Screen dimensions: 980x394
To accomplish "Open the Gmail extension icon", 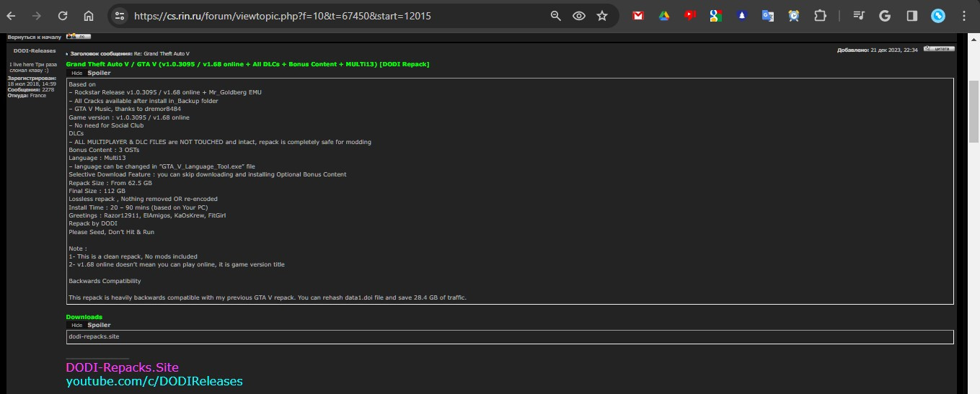I will [637, 16].
